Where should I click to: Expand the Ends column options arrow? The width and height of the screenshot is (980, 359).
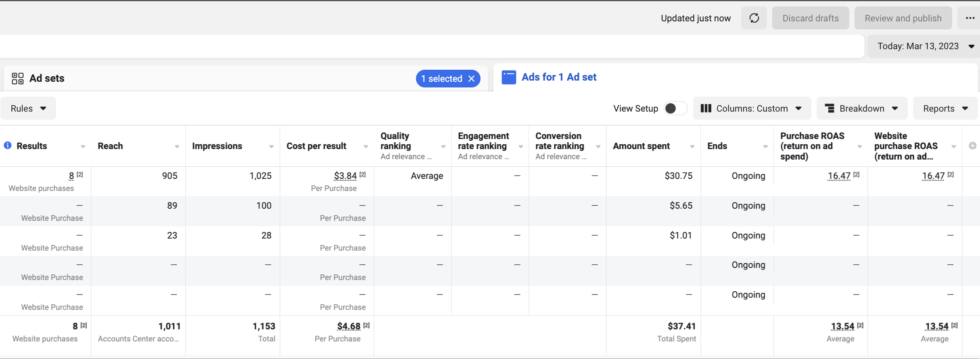[765, 147]
